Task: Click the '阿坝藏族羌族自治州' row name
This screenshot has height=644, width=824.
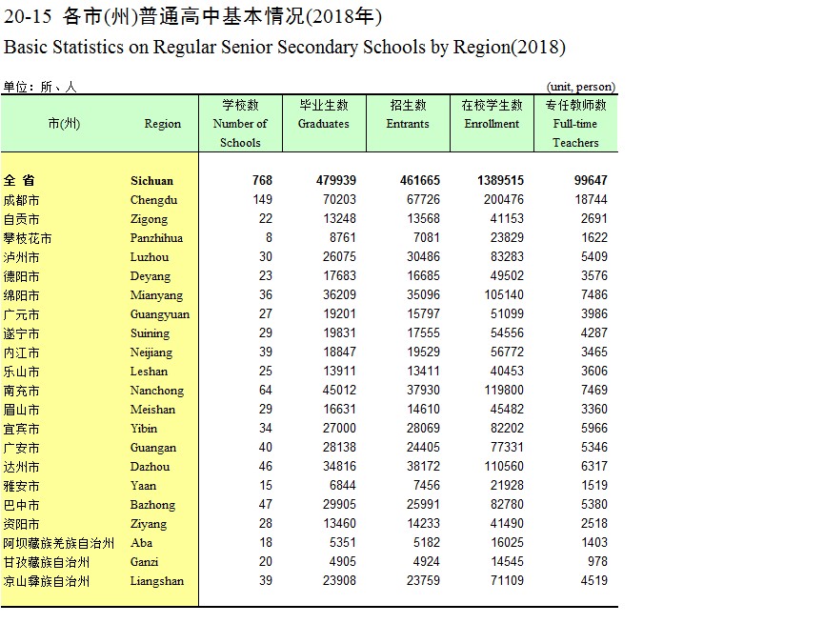Action: (x=59, y=543)
